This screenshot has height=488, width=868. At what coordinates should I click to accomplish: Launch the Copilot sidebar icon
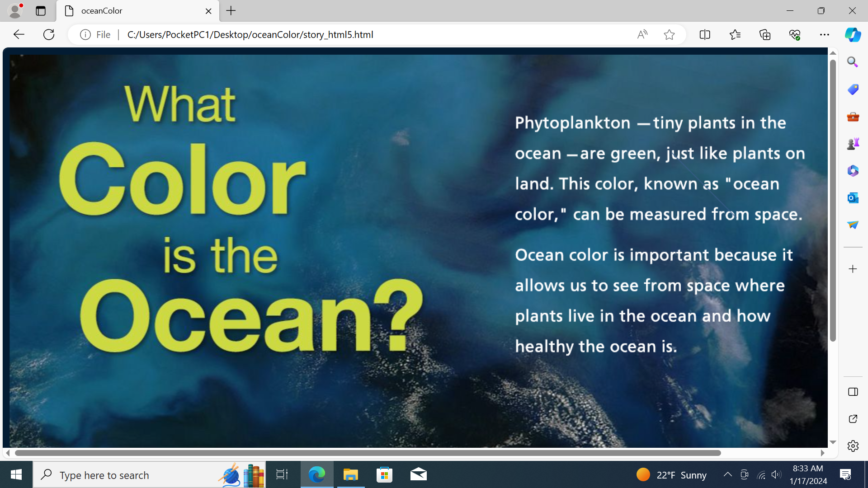coord(853,34)
